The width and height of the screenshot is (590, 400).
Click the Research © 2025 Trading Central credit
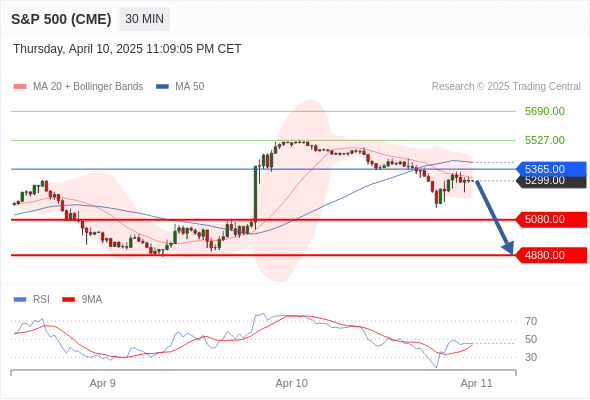coord(506,87)
